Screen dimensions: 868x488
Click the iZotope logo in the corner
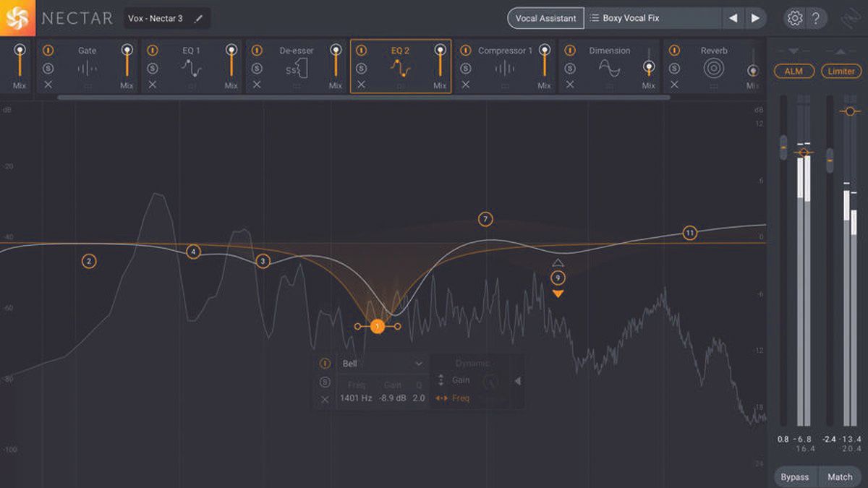click(17, 17)
